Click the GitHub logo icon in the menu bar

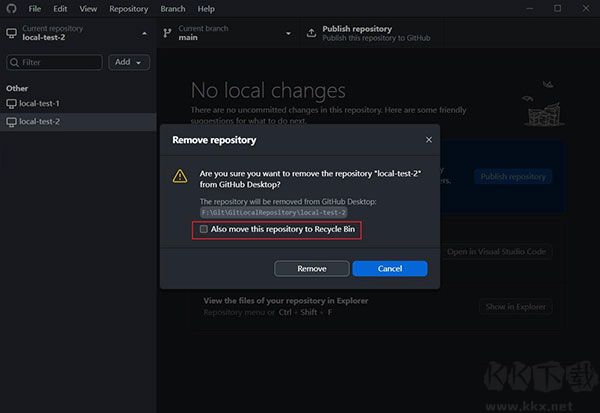(x=11, y=8)
